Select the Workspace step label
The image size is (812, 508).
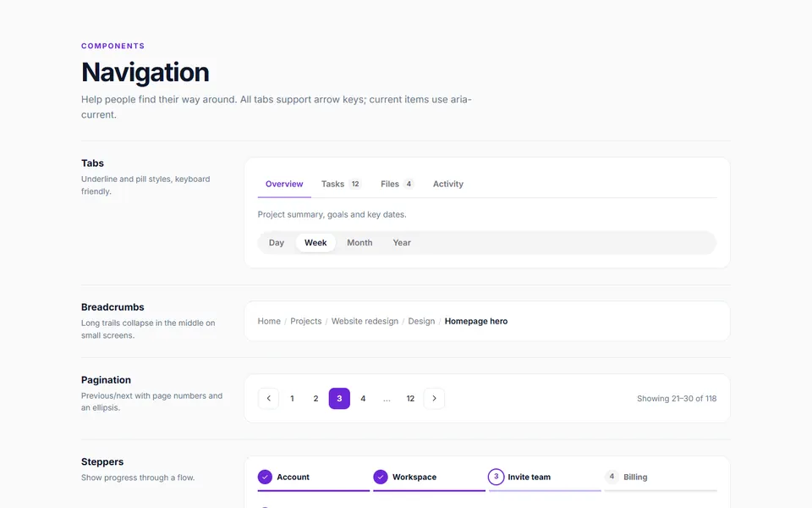[x=414, y=477]
